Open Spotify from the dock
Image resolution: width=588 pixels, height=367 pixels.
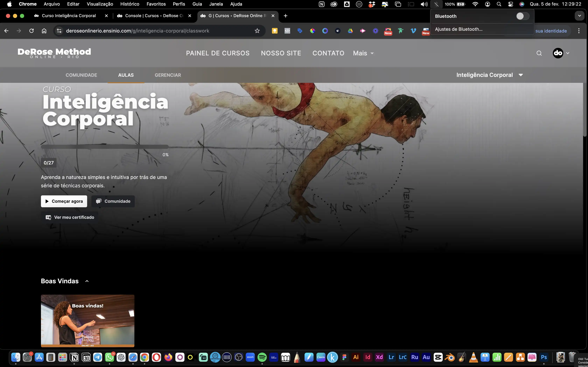coord(262,357)
